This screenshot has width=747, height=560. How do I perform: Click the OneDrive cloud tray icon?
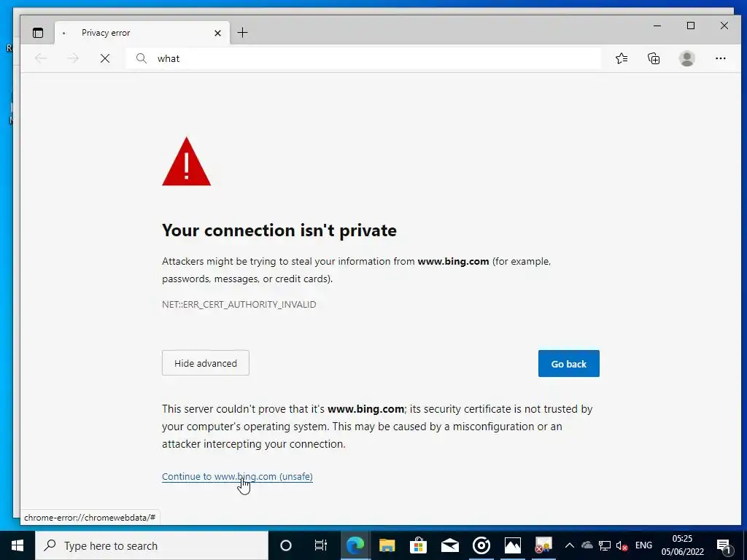tap(587, 545)
